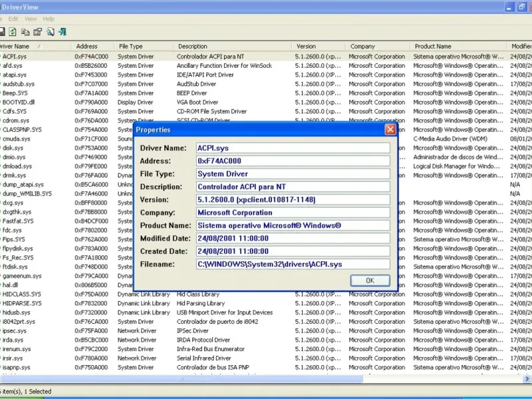Viewport: 532px width, 399px height.
Task: Click the Version field showing 5.1.2600.0
Action: (x=293, y=200)
